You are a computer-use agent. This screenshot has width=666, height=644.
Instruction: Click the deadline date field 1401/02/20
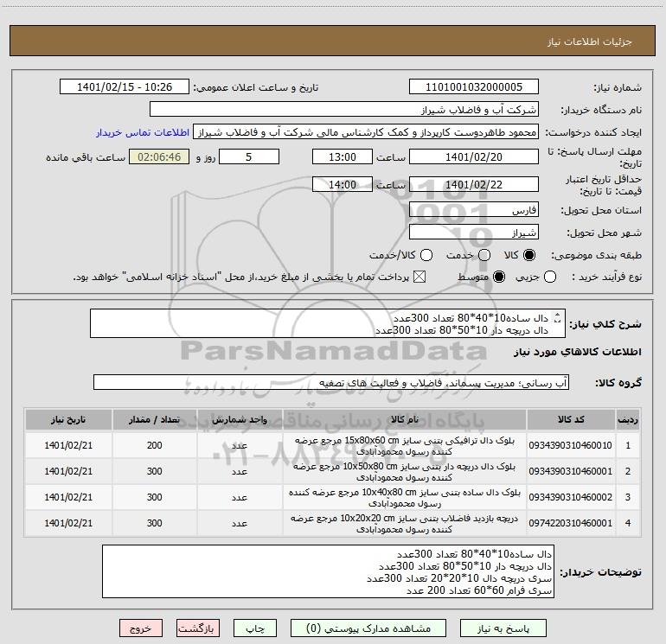(x=474, y=156)
